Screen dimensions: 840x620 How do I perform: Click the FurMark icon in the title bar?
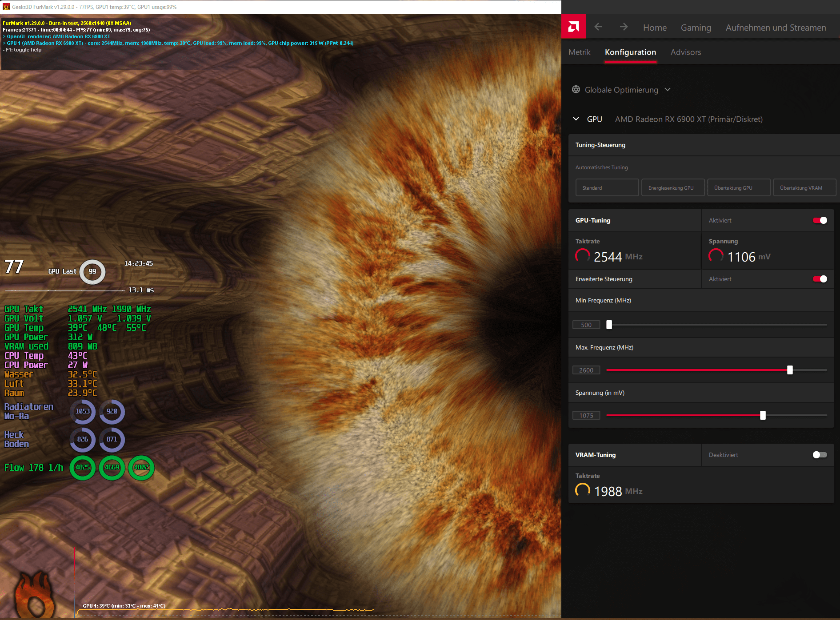[6, 7]
